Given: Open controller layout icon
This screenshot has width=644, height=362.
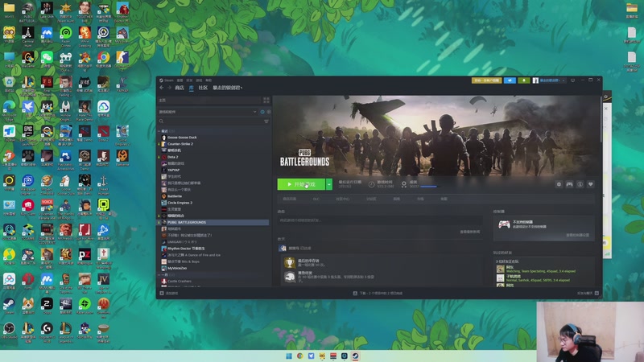Looking at the screenshot, I should click(569, 184).
